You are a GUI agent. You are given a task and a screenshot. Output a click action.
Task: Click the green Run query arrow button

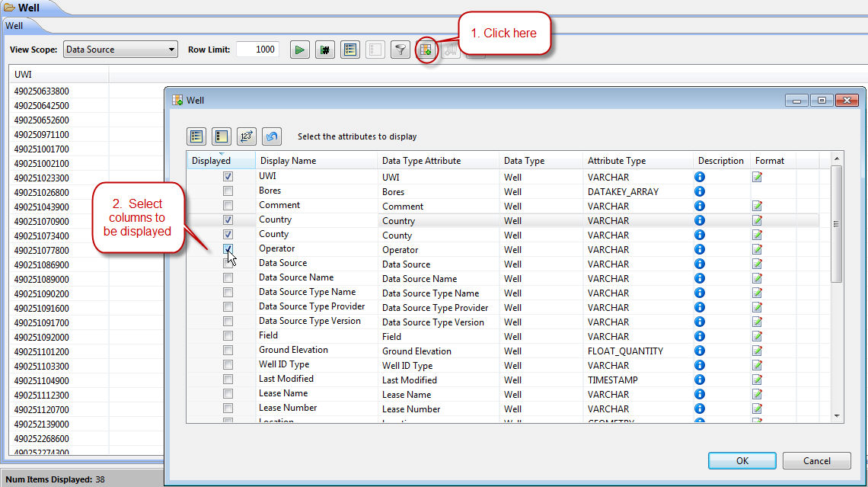[300, 50]
